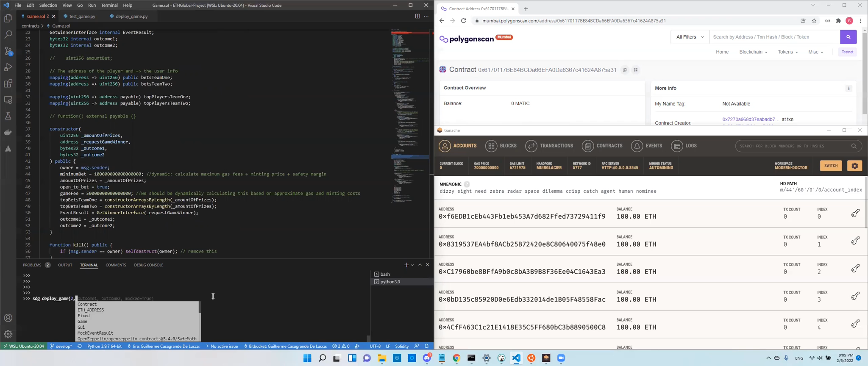Close the VS Code terminal panel
The height and width of the screenshot is (366, 868).
click(x=428, y=265)
